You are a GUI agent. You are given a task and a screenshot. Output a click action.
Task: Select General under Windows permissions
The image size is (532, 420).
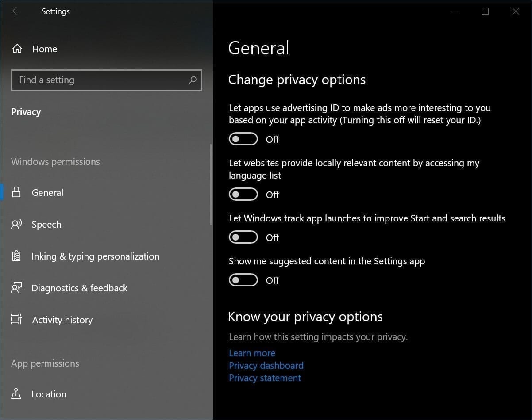(x=47, y=192)
